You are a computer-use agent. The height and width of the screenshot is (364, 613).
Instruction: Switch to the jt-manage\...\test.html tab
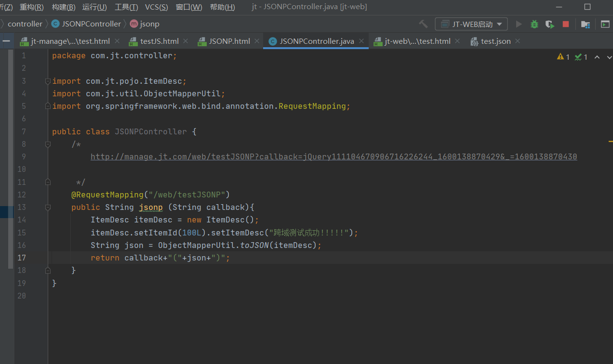[70, 41]
